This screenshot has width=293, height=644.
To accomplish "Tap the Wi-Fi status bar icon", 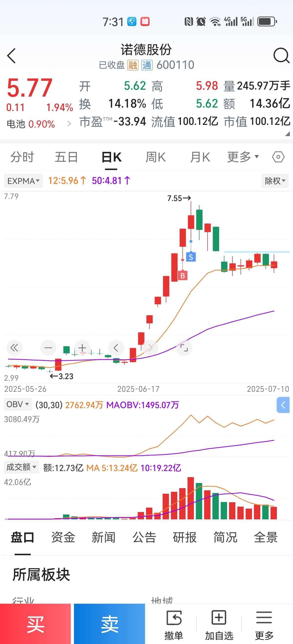I will pyautogui.click(x=215, y=21).
